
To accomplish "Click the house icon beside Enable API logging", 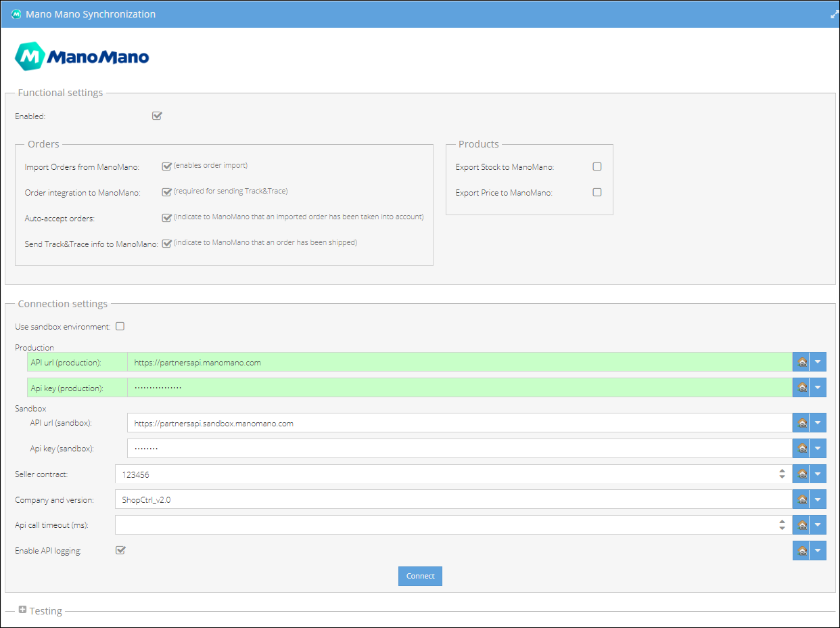I will click(x=801, y=551).
